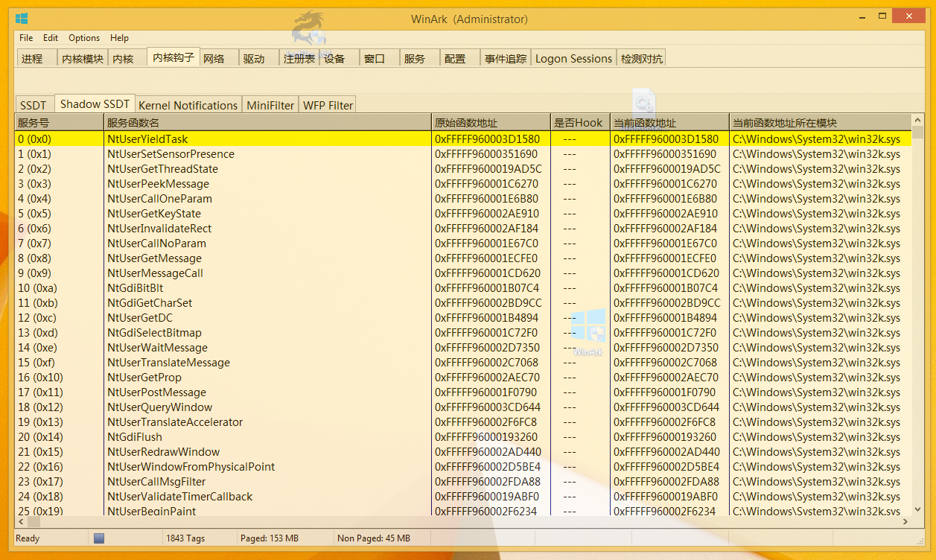Select the NtUserMessageCall row
Viewport: 936px width, 560px height.
[463, 273]
